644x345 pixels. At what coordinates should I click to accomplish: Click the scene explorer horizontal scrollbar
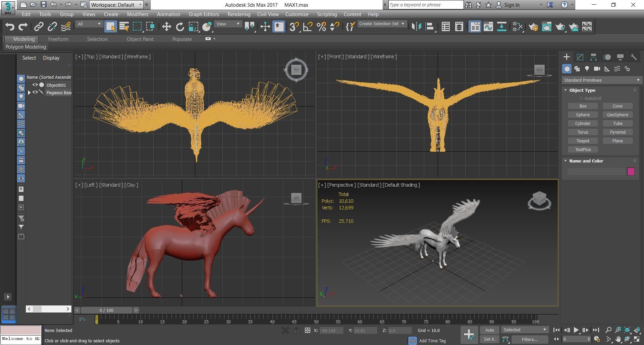(49, 309)
